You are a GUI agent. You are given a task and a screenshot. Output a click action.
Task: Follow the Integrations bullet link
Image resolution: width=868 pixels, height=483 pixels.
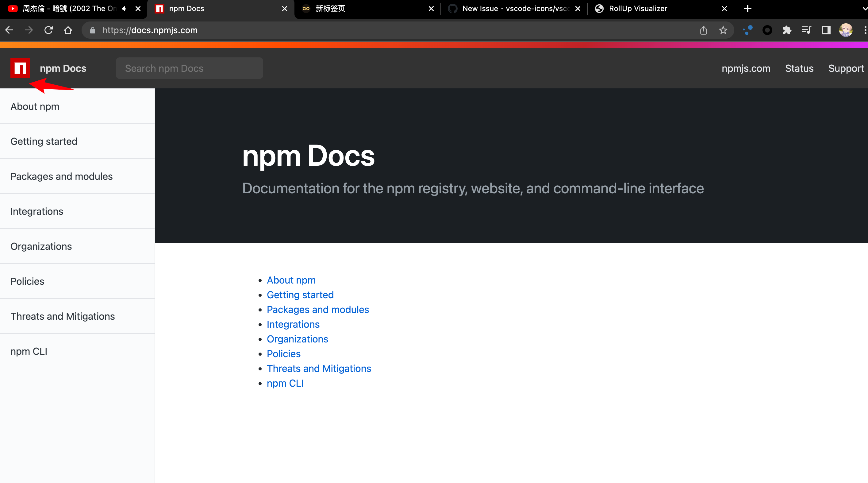coord(293,324)
